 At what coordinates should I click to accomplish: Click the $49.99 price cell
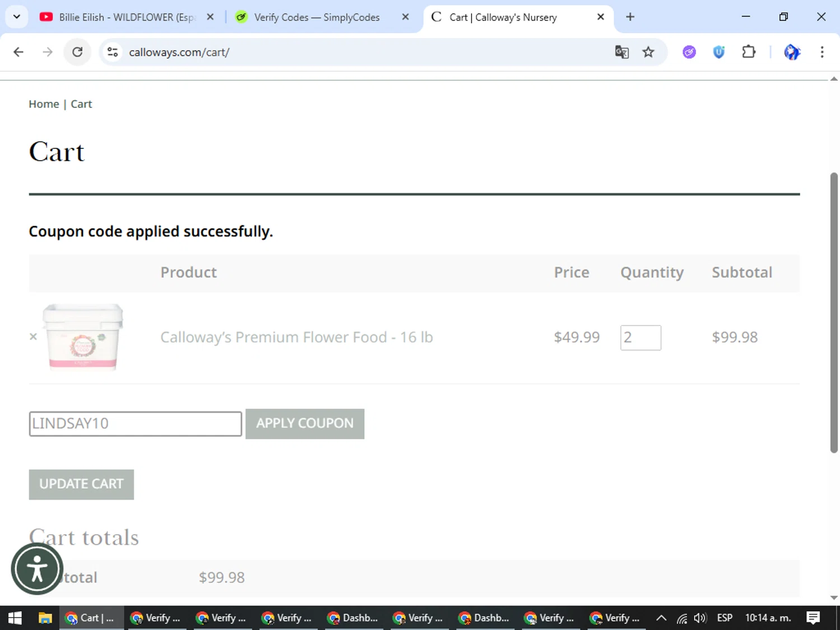577,337
